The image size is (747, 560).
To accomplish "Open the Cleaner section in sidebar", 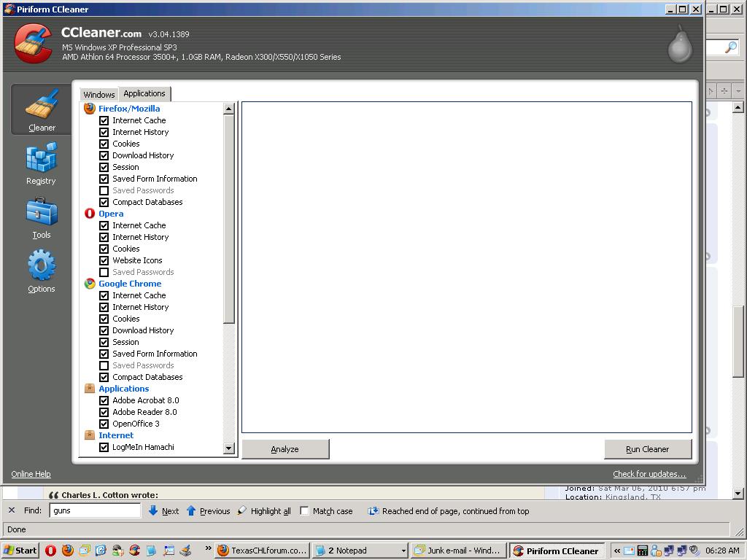I will coord(42,109).
